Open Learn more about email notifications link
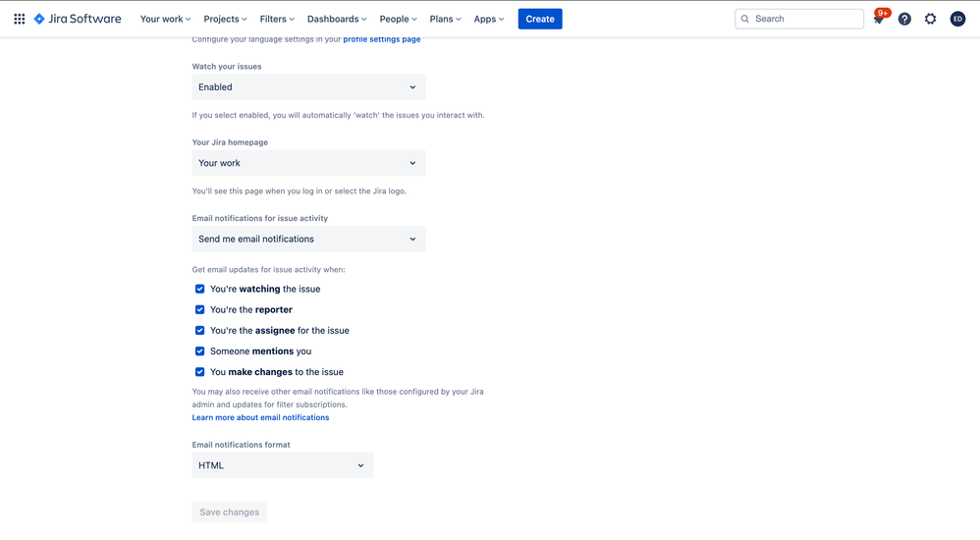The width and height of the screenshot is (980, 540). click(x=260, y=417)
